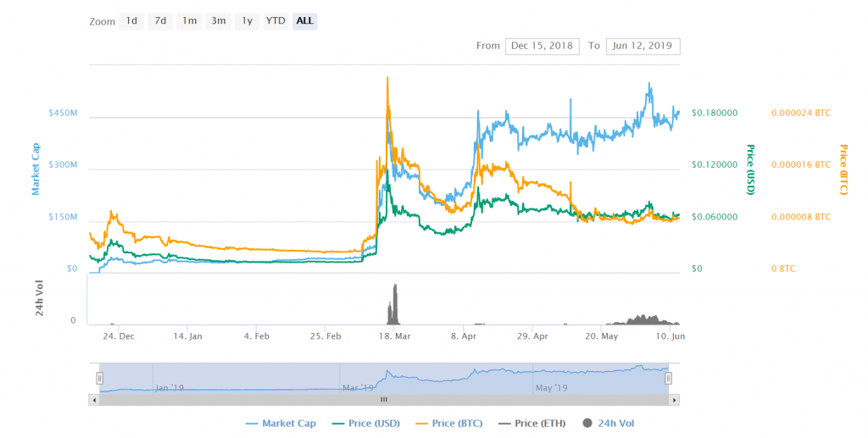Select the 1m zoom range
868x438 pixels.
(x=189, y=21)
